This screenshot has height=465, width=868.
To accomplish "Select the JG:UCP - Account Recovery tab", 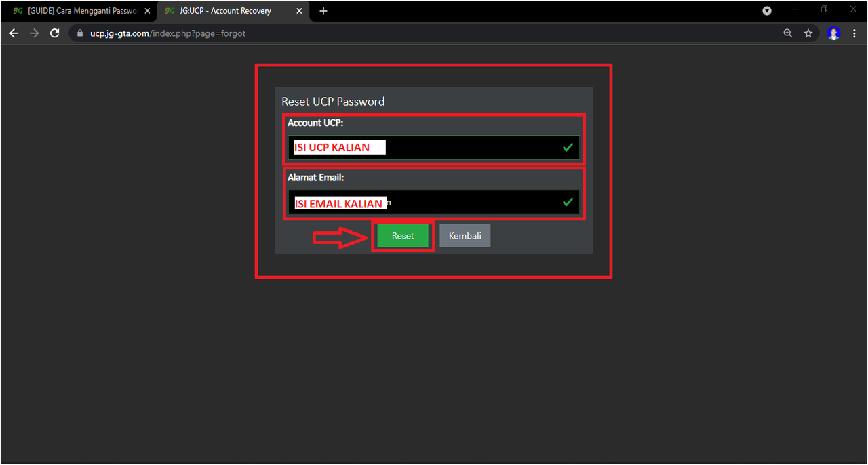I will click(x=233, y=11).
